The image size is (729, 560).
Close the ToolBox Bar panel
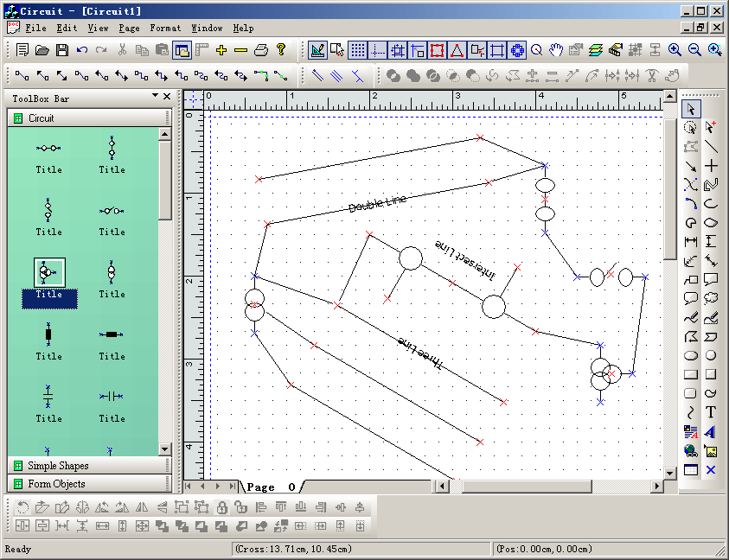click(167, 96)
